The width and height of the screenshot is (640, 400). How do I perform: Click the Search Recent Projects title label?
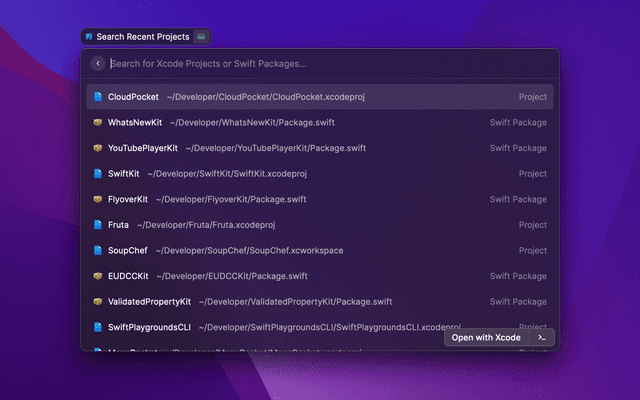click(142, 37)
